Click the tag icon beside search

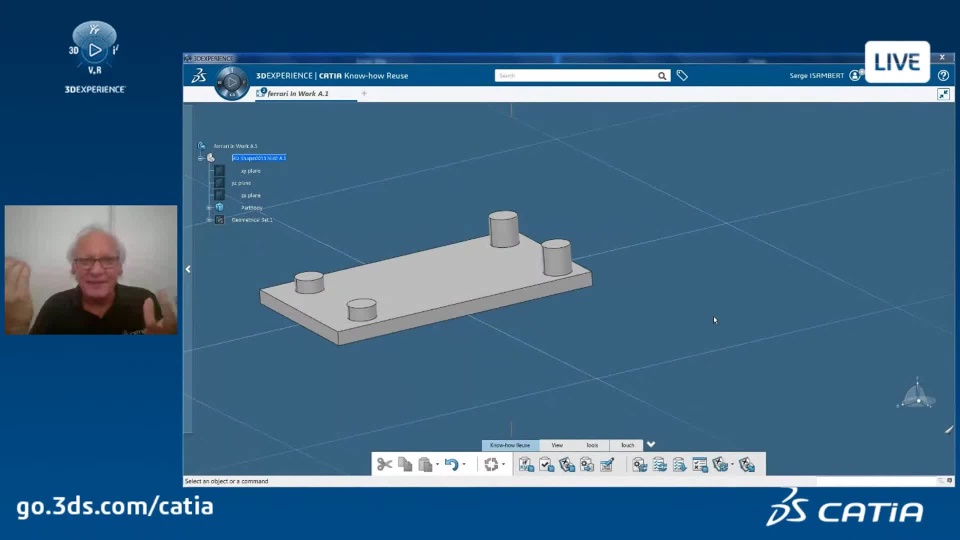point(682,76)
